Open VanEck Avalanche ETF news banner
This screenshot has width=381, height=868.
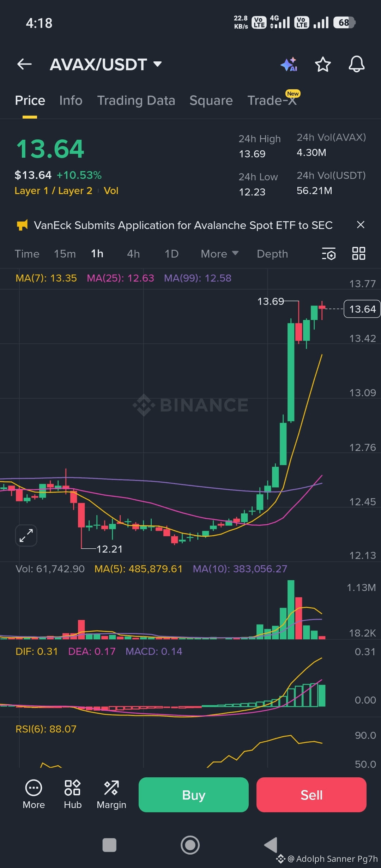click(183, 225)
